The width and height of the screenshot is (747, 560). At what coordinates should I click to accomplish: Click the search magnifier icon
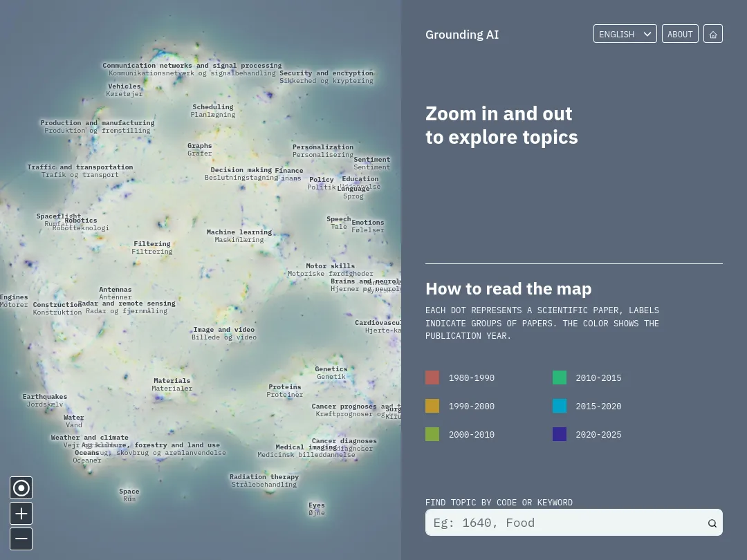[712, 523]
